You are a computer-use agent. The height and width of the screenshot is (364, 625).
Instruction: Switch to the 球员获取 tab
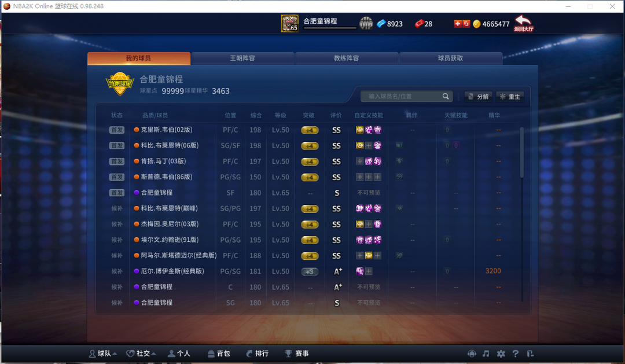451,58
